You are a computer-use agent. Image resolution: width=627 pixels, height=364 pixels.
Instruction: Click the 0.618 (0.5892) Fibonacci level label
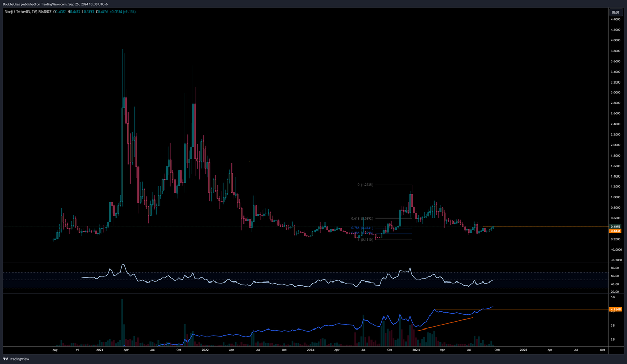(x=362, y=219)
